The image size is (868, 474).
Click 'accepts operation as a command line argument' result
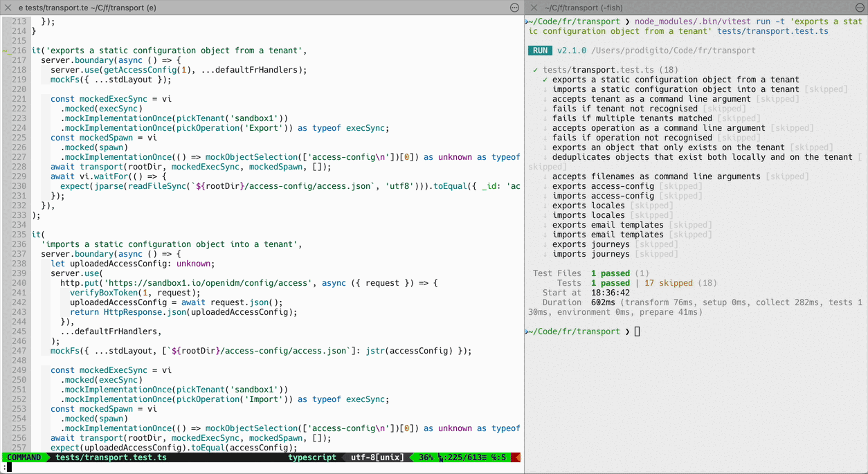click(659, 128)
